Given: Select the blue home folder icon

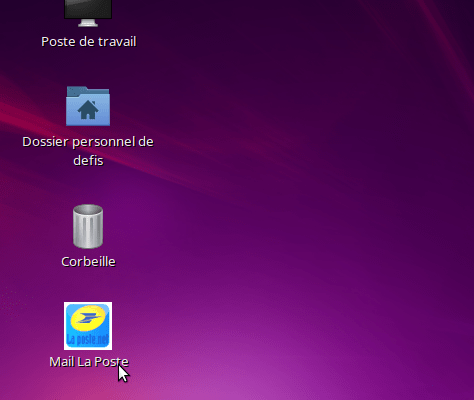Looking at the screenshot, I should click(88, 106).
